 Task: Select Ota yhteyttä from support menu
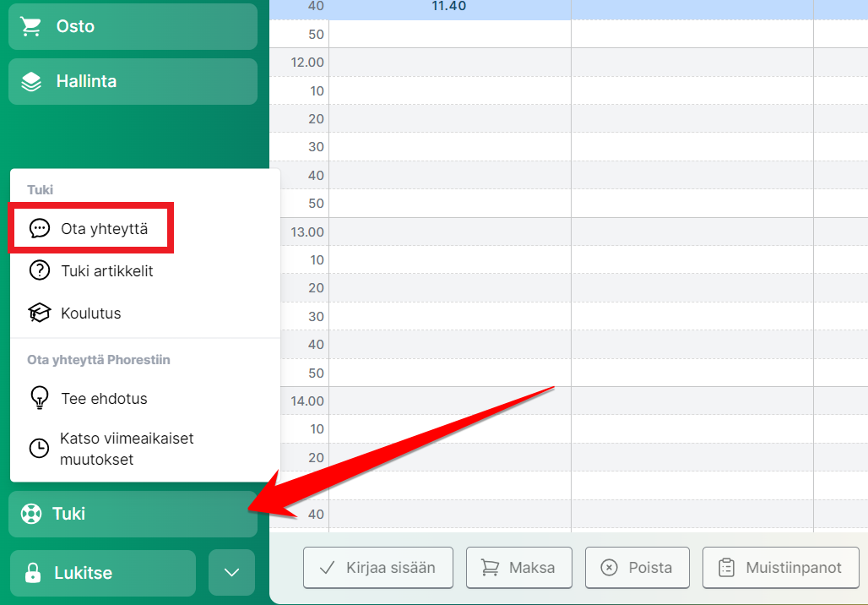click(104, 228)
